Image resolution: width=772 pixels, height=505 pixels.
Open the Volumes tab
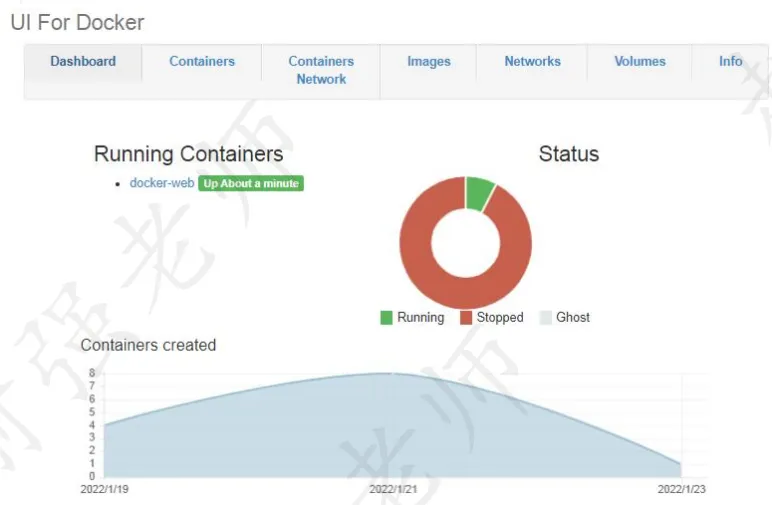640,62
